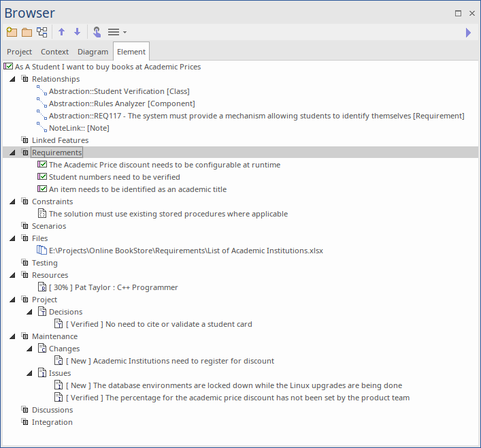Select the Discussions tree item
Screen dimensions: 481x448
(x=52, y=410)
